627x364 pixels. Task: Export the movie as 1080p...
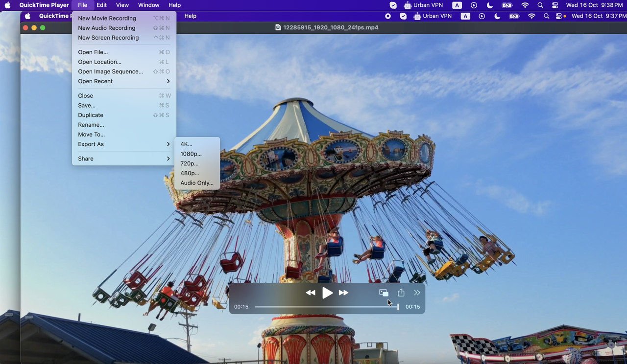click(197, 154)
